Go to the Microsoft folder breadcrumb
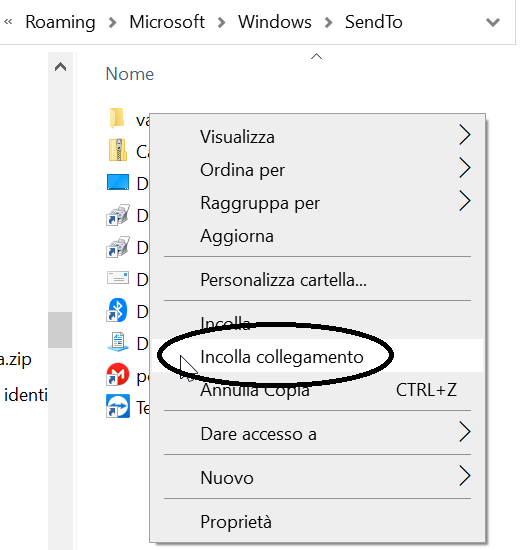This screenshot has width=523, height=550. coord(167,22)
